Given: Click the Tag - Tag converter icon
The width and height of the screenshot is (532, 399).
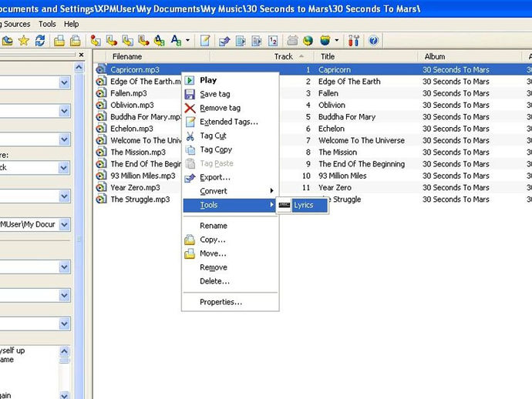Looking at the screenshot, I should (160, 41).
